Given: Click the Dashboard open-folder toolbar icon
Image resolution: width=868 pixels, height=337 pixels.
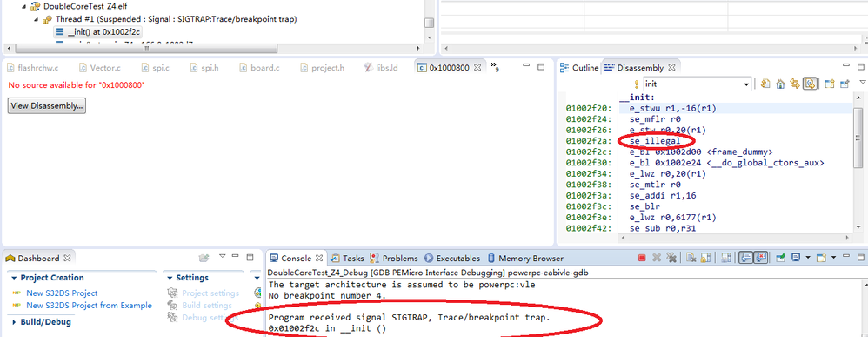Looking at the screenshot, I should coord(204,258).
